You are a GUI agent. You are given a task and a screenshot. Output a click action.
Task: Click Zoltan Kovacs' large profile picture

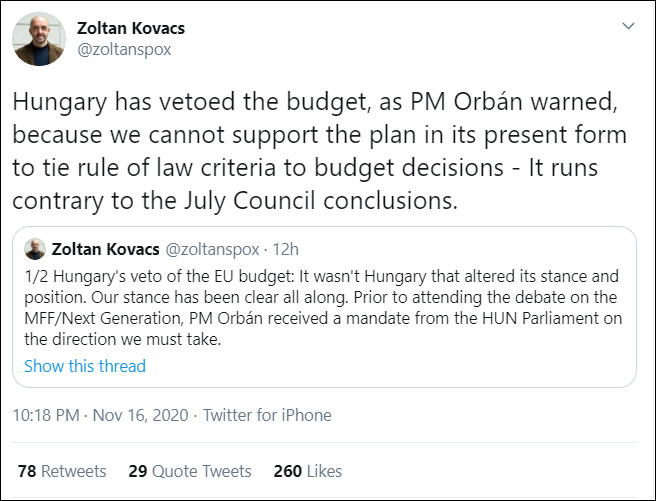[38, 39]
